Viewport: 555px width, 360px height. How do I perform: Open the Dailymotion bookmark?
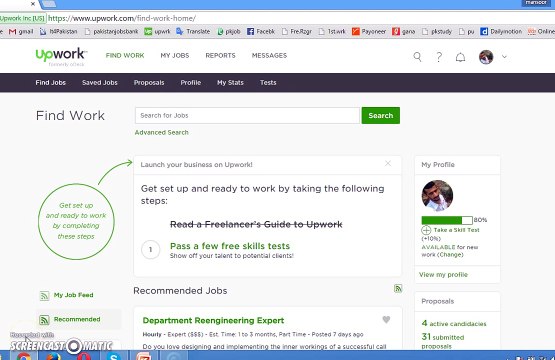pos(501,32)
